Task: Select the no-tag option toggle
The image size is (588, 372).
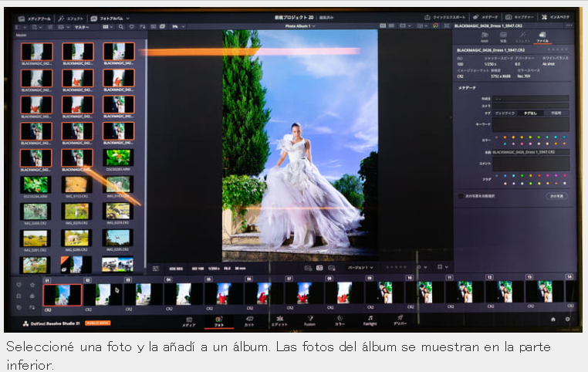Action: coord(530,113)
